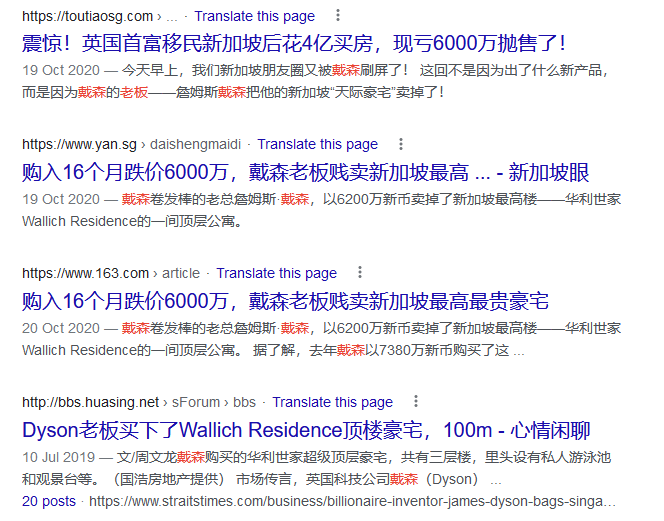Screen dimensions: 664x521
Task: Click the https://www.yan.sg daishengmaidi URL breadcrumb
Action: pyautogui.click(x=131, y=144)
